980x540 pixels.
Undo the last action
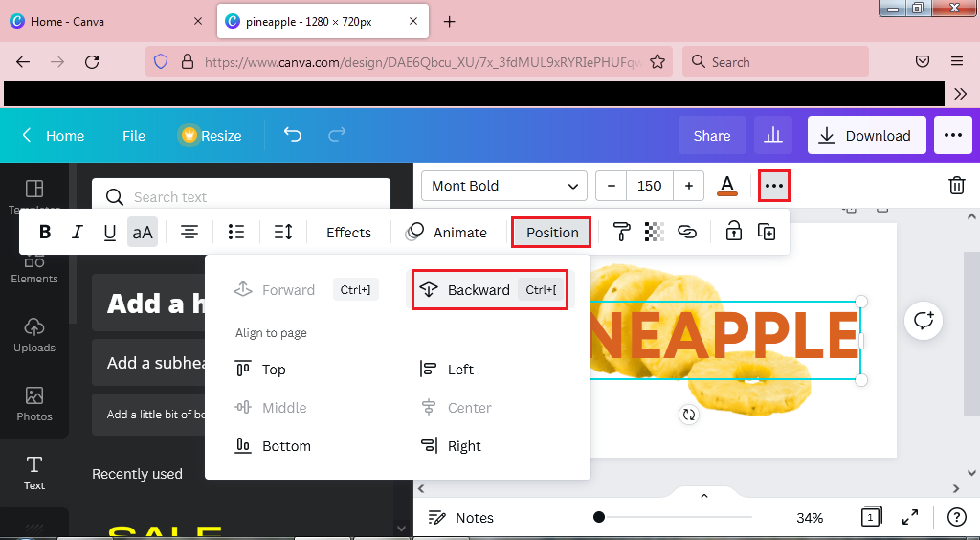(x=293, y=135)
